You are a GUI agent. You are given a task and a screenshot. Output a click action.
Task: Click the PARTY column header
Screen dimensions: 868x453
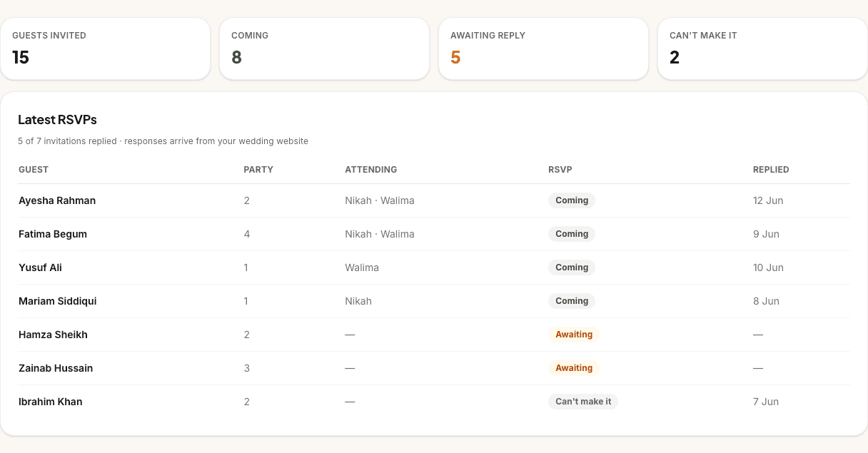[x=258, y=170]
